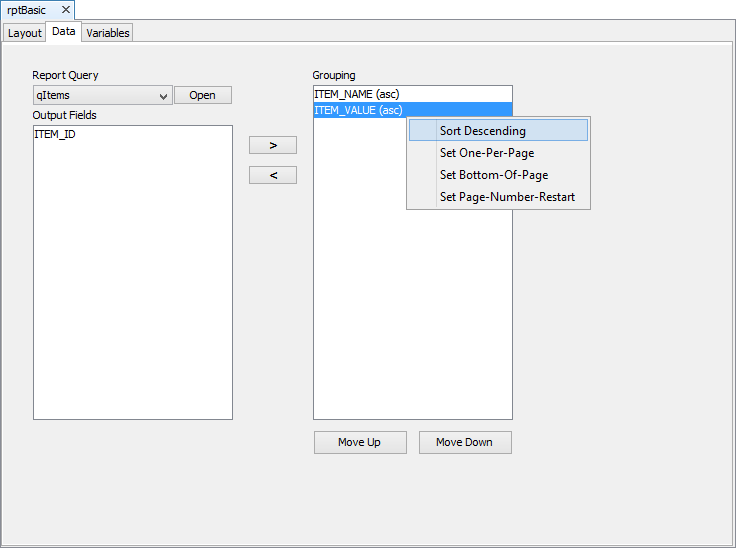
Task: Click the Data tab
Action: (64, 32)
